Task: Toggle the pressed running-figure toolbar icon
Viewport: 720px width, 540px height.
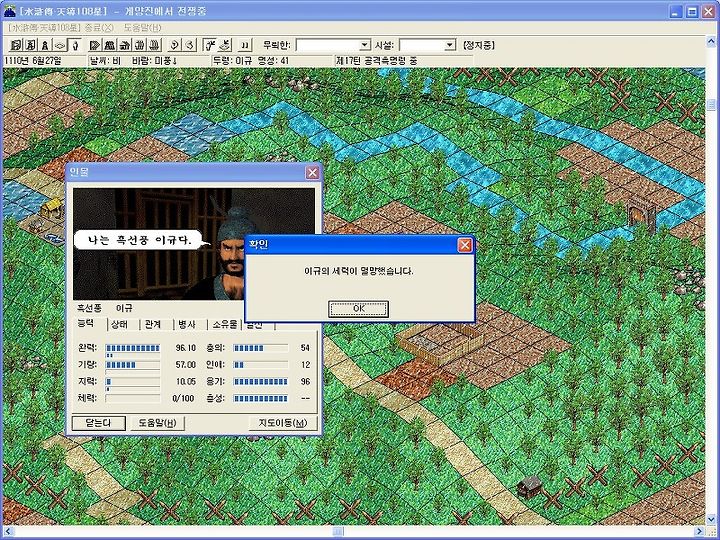Action: click(x=209, y=45)
